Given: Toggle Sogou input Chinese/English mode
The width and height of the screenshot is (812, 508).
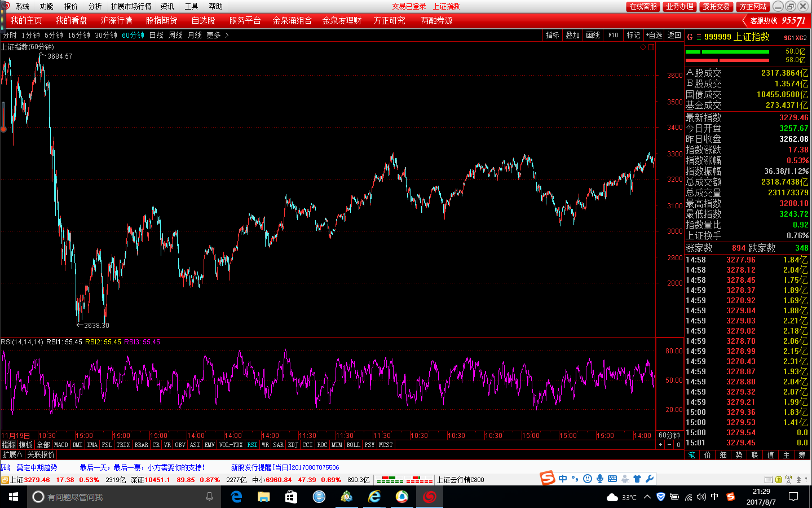Looking at the screenshot, I should [563, 479].
